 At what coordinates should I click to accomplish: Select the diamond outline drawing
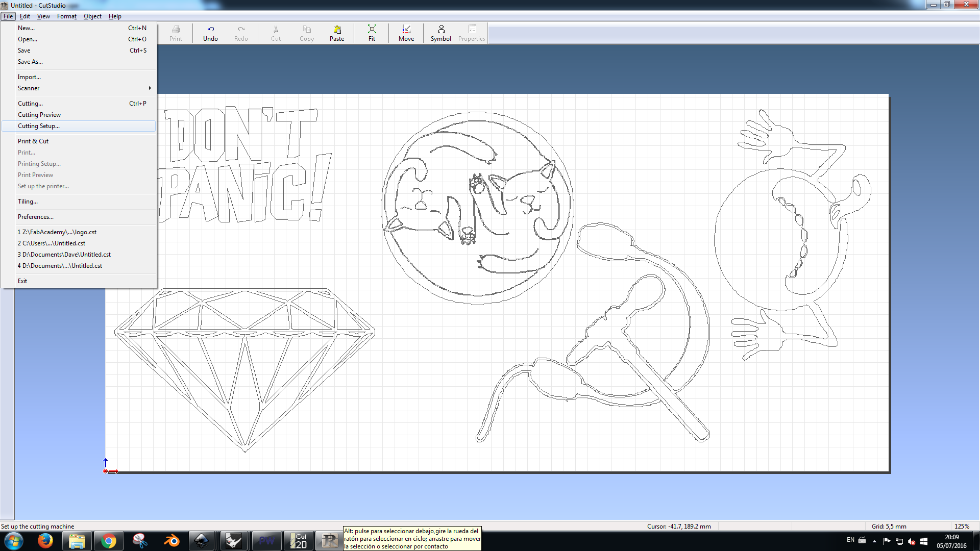(245, 370)
